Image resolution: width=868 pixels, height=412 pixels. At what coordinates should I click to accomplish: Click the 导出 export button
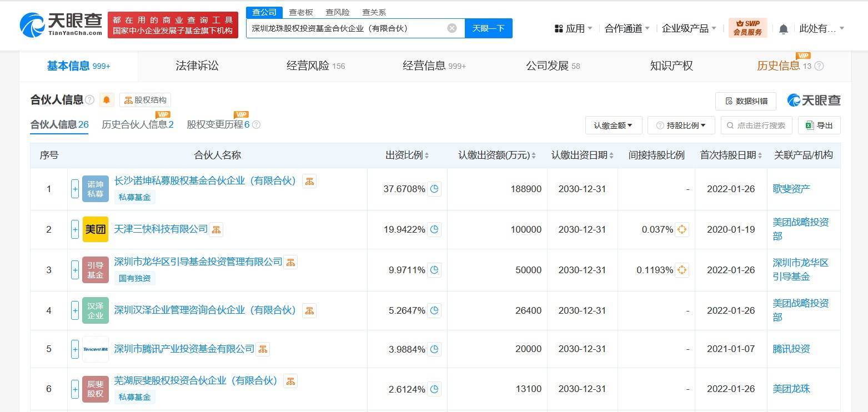819,125
